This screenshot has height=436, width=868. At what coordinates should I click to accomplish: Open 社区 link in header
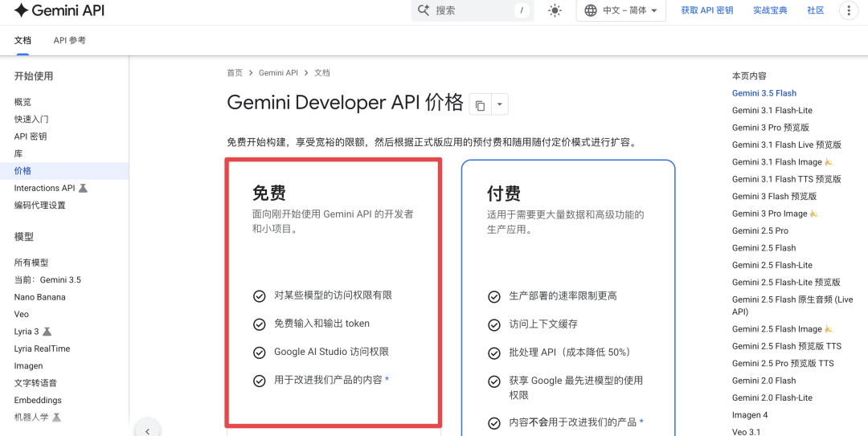pos(816,10)
